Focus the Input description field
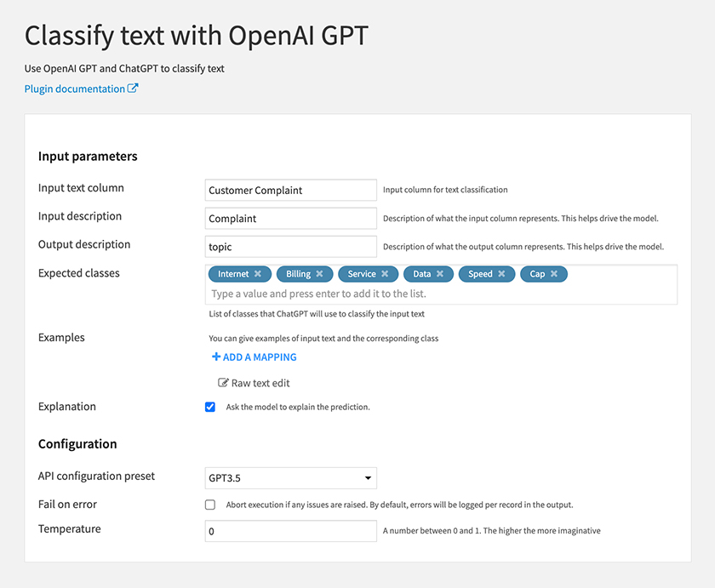This screenshot has height=588, width=715. pos(291,219)
